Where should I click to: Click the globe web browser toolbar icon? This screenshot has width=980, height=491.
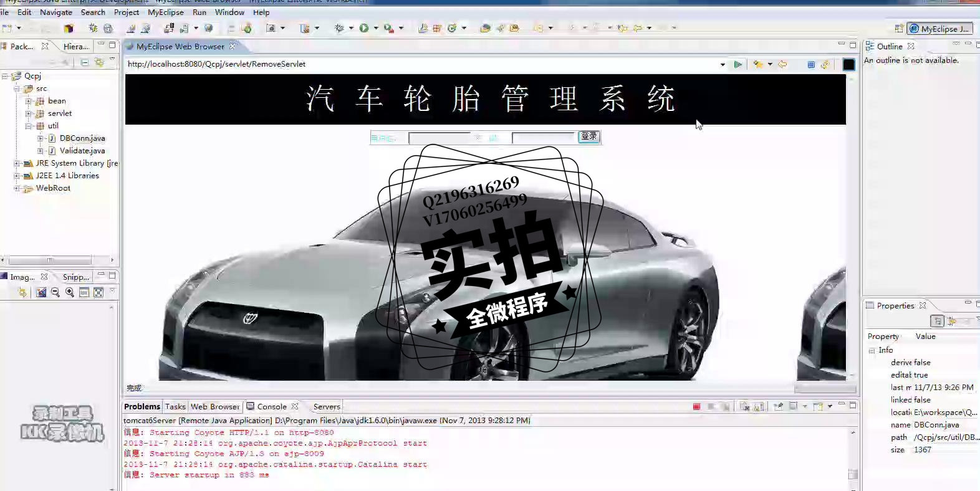pos(208,28)
